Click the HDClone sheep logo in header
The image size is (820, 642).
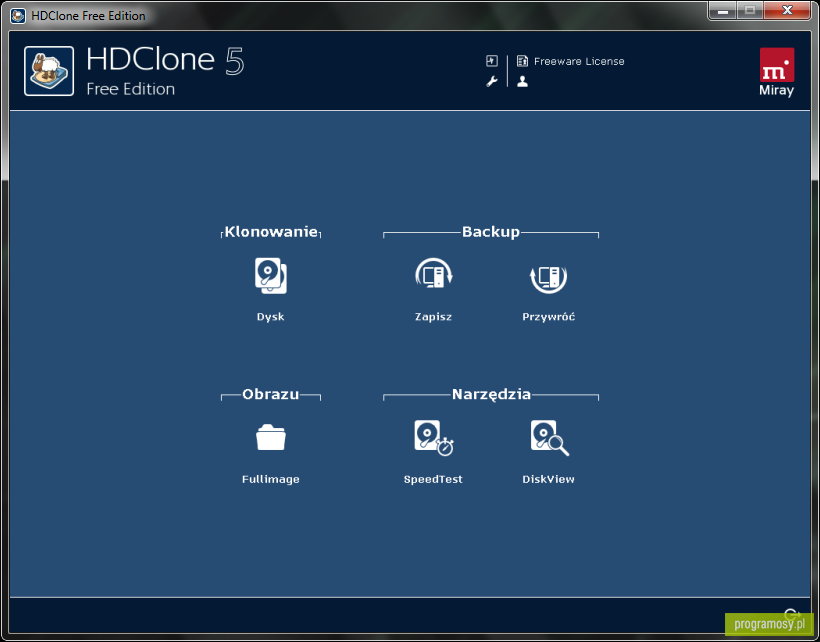tap(49, 71)
